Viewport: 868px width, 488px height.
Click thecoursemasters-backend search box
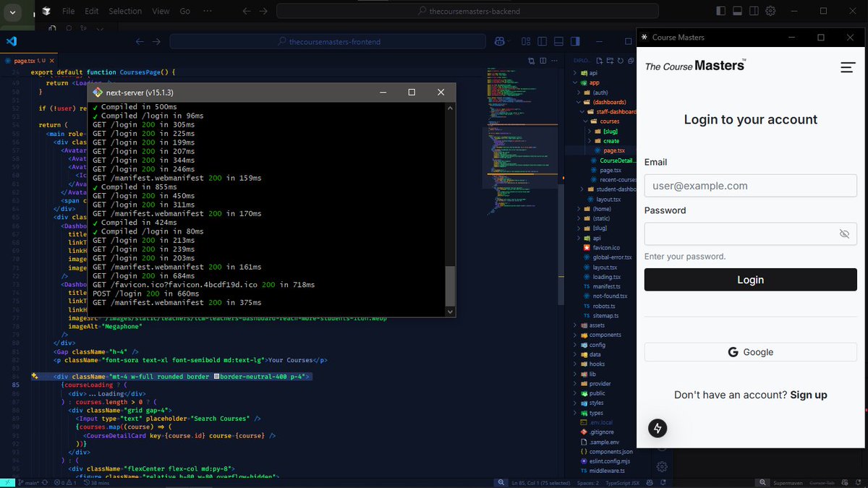click(x=468, y=11)
